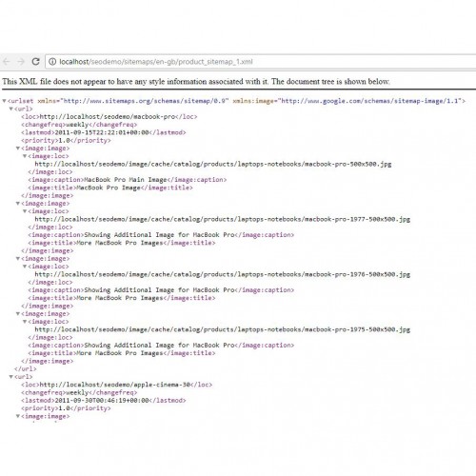476x476 pixels.
Task: Collapse image:image node under apple-cinema-30
Action: click(x=18, y=416)
